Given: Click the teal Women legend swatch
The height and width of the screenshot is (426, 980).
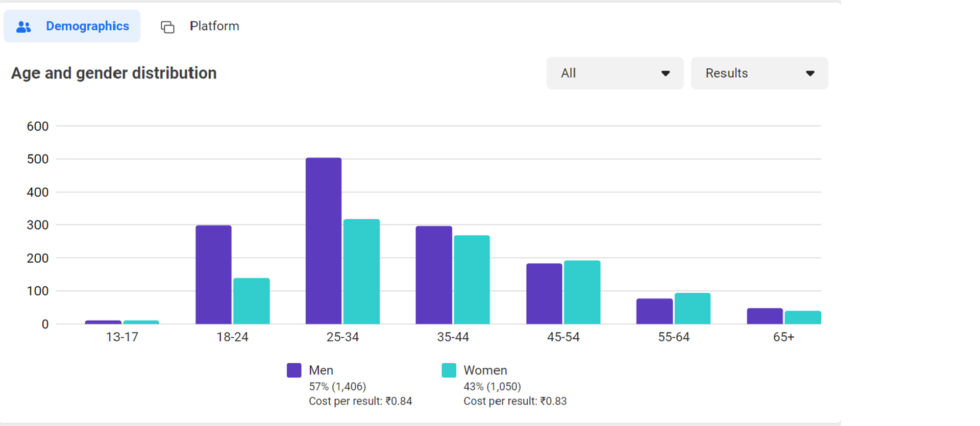Looking at the screenshot, I should [449, 370].
